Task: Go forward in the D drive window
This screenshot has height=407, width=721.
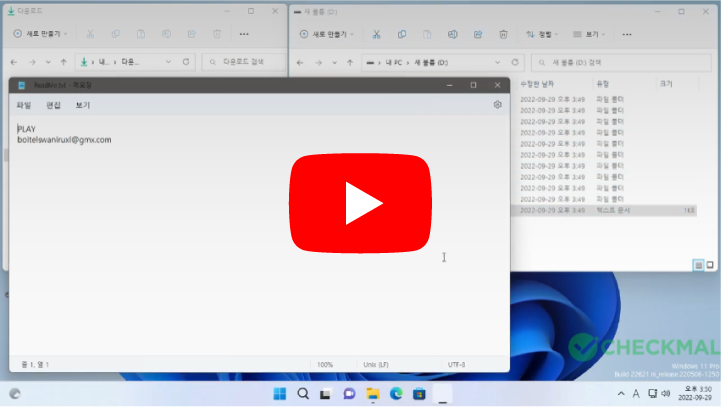Action: tap(318, 63)
